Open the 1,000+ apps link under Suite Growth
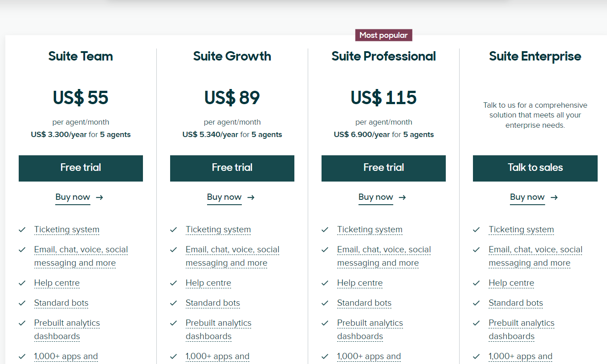Viewport: 607px width, 364px height. click(217, 356)
